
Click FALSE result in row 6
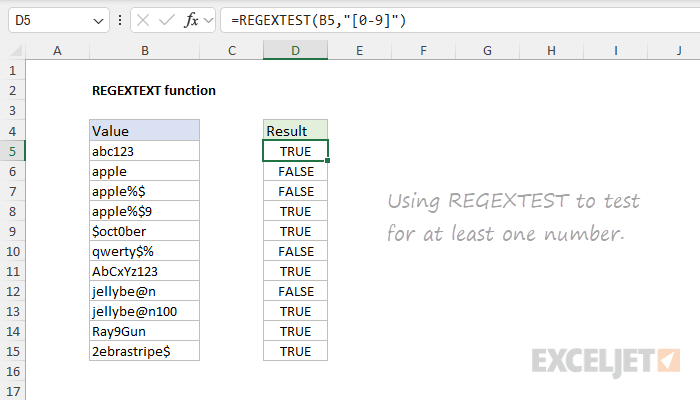296,171
